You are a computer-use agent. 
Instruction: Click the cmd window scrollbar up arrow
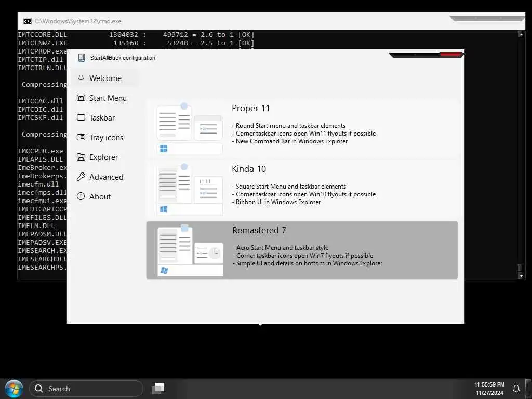(521, 34)
